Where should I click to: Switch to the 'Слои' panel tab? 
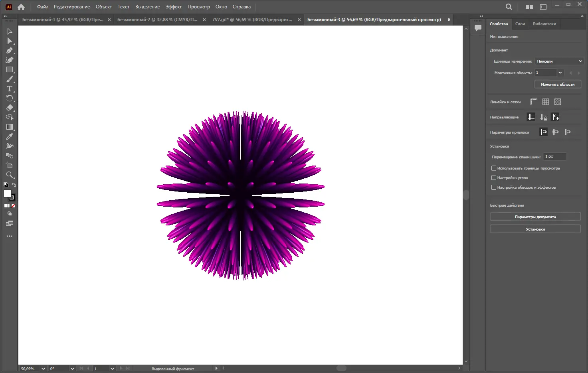520,24
